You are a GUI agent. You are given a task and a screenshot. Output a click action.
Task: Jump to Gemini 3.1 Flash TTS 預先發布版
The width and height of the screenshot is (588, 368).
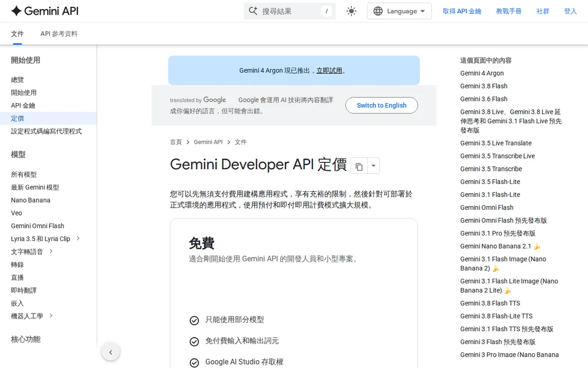click(507, 329)
